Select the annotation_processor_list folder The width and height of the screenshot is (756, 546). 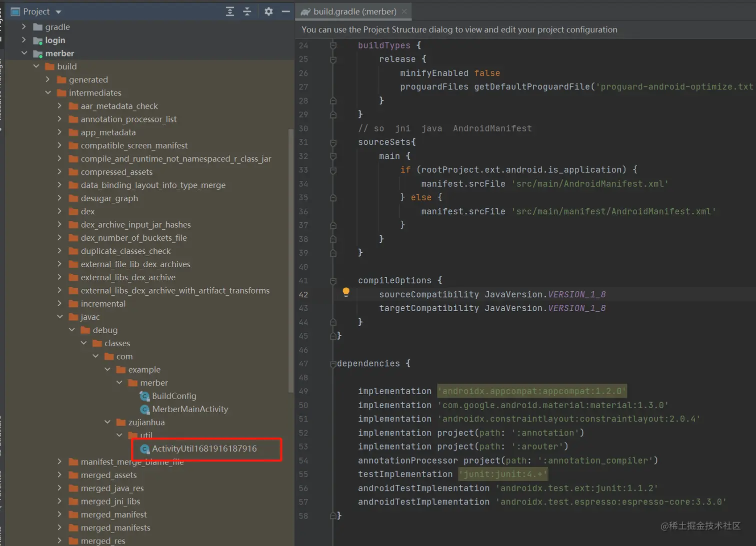pyautogui.click(x=128, y=119)
